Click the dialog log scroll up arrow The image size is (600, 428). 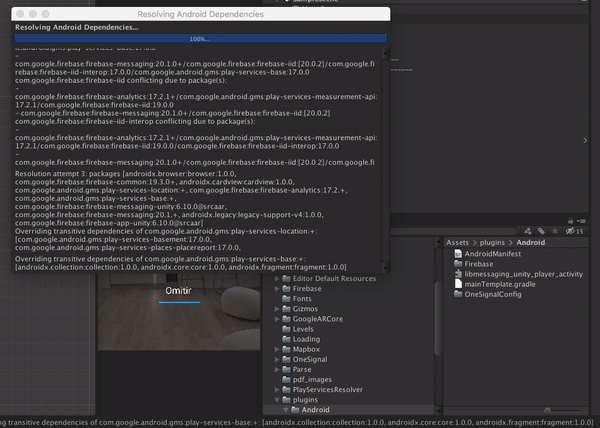click(385, 54)
